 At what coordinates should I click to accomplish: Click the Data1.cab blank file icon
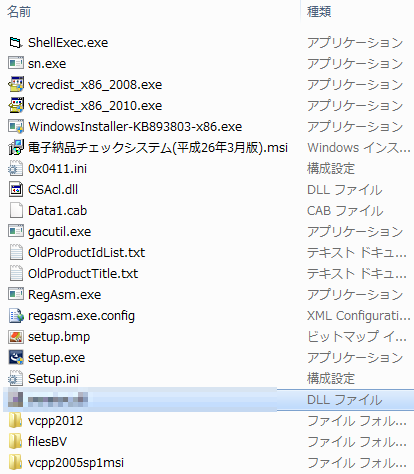(x=16, y=211)
